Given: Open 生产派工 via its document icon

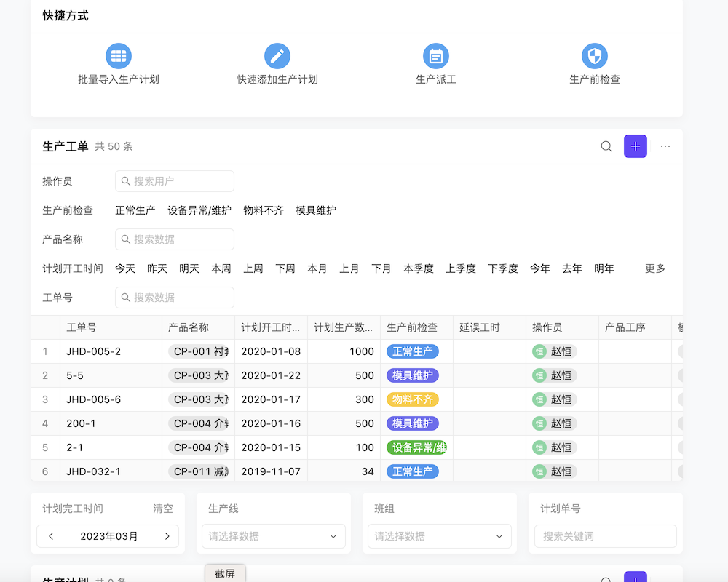Looking at the screenshot, I should [x=435, y=55].
